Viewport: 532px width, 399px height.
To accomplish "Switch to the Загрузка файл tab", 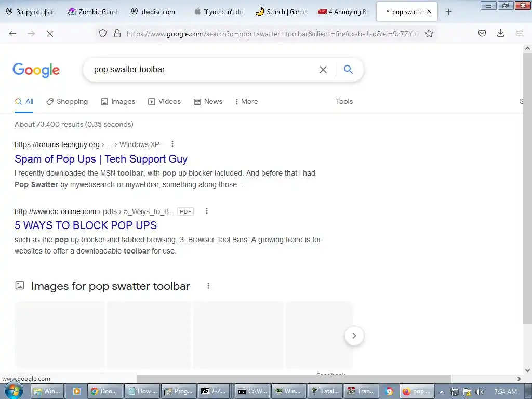I will pos(31,12).
